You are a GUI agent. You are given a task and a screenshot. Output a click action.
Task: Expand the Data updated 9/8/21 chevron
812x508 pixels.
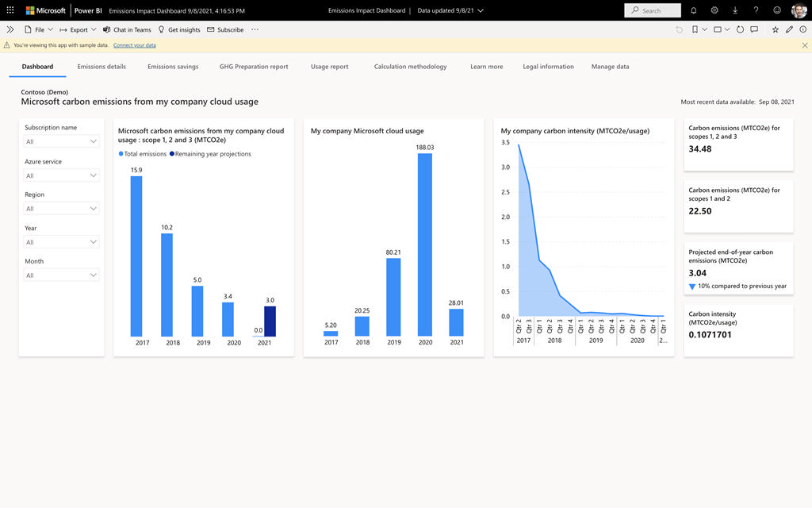click(x=480, y=10)
